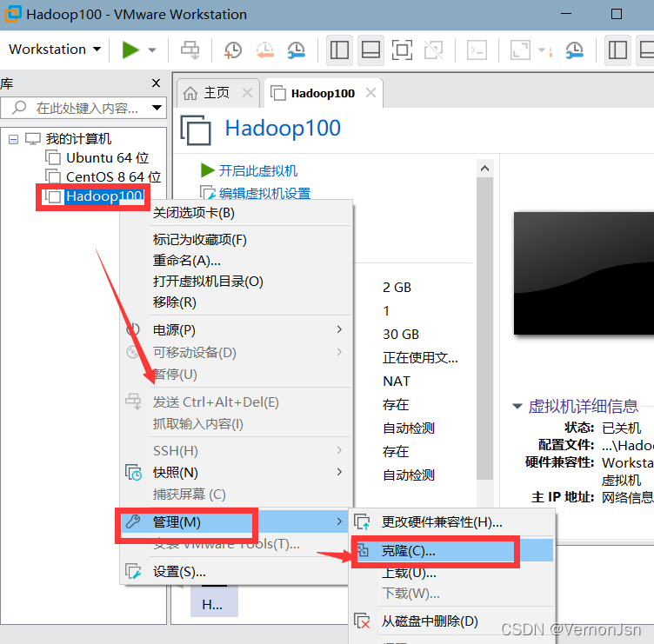This screenshot has width=654, height=644.
Task: Choose 设置(S)... in the context menu
Action: (x=237, y=572)
